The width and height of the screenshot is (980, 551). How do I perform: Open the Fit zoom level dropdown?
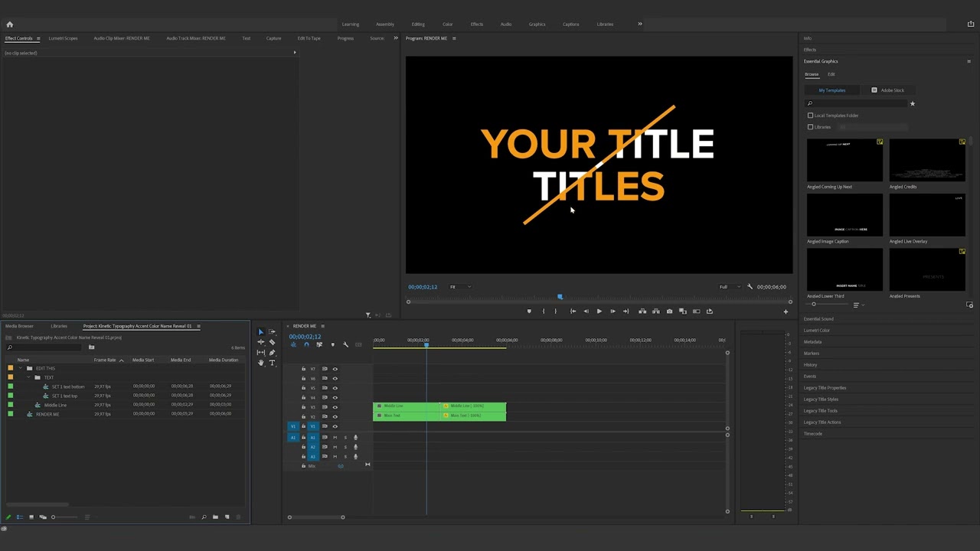(x=459, y=287)
